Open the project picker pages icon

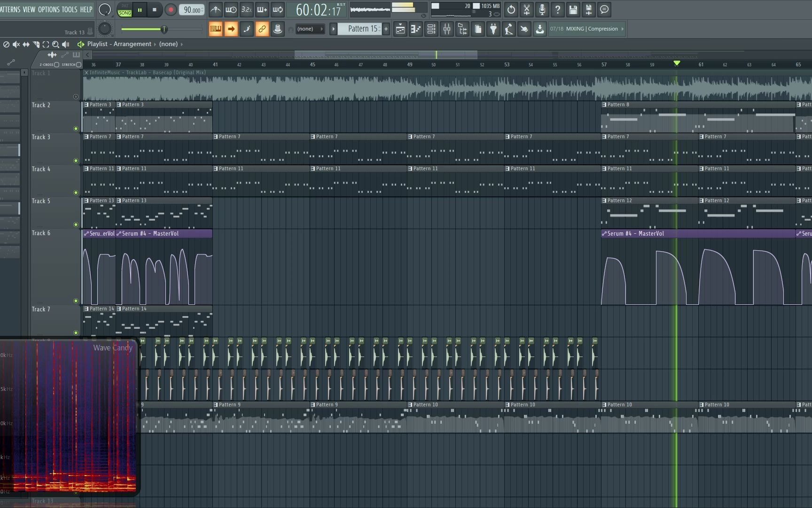(478, 29)
